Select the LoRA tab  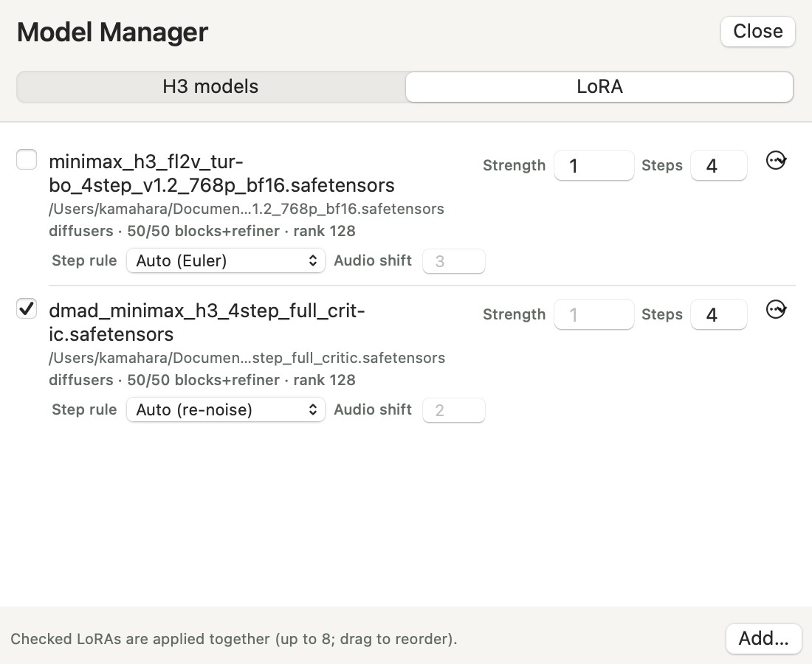pyautogui.click(x=599, y=86)
